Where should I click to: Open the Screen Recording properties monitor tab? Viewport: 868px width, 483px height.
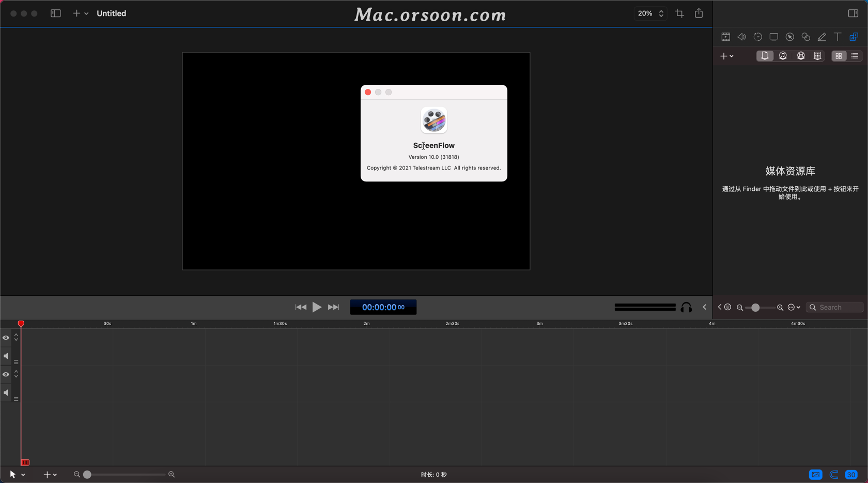[774, 37]
